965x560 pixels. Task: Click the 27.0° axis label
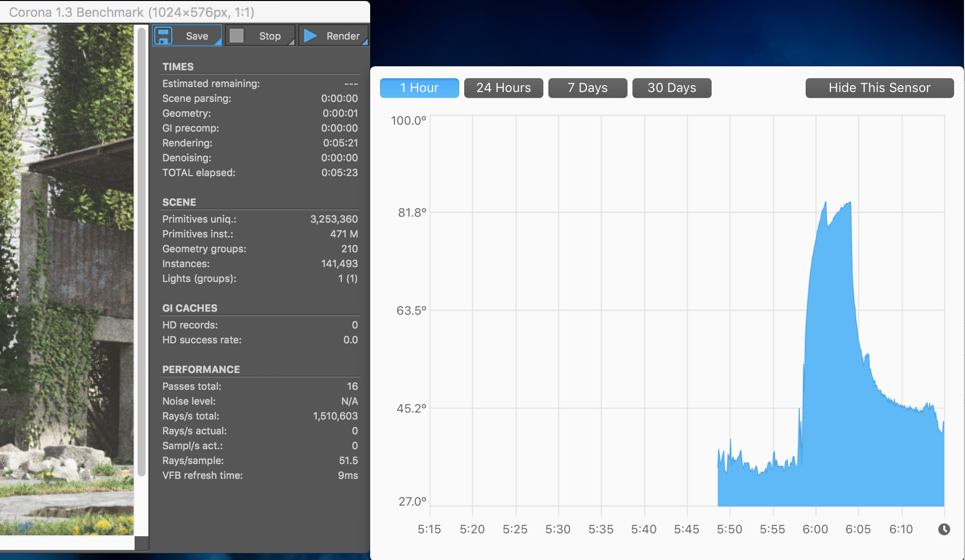point(412,502)
